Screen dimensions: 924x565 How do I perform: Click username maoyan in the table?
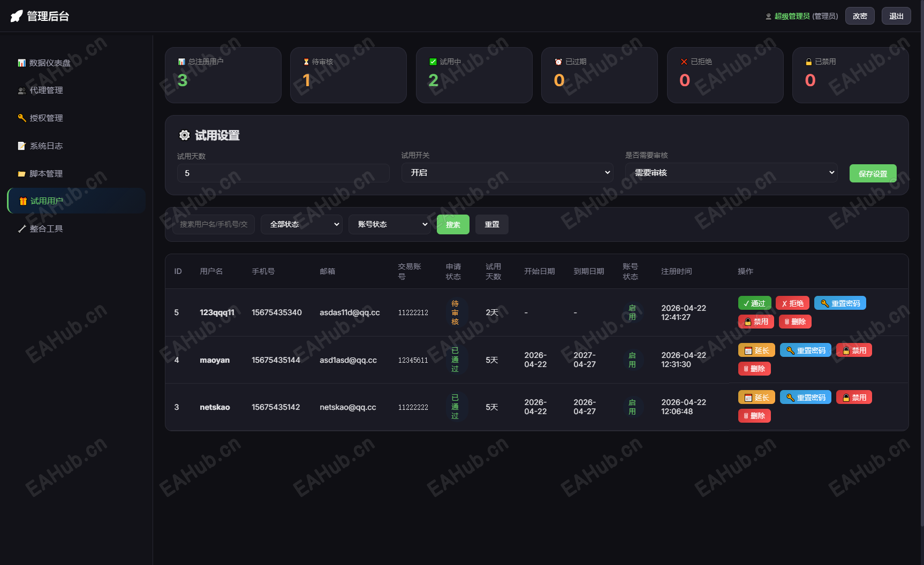click(215, 360)
